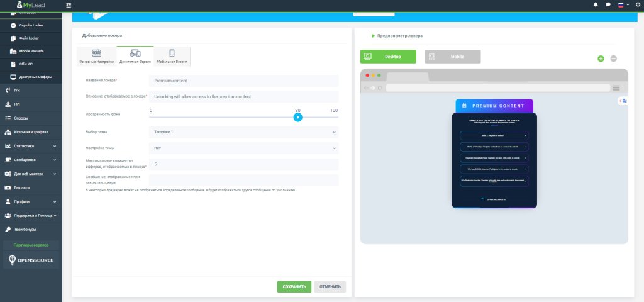Image resolution: width=644 pixels, height=302 pixels.
Task: Zoom out preview with grey minus icon
Action: pos(613,59)
